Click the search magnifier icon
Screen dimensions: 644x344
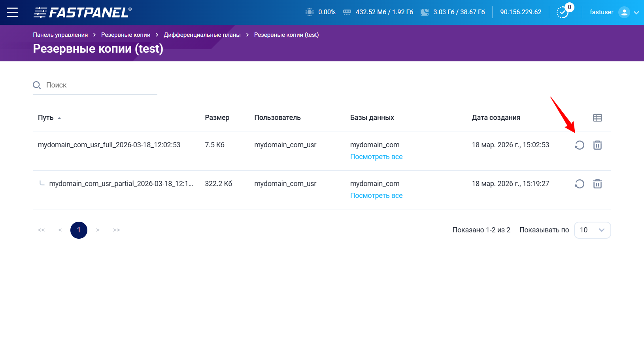(37, 85)
